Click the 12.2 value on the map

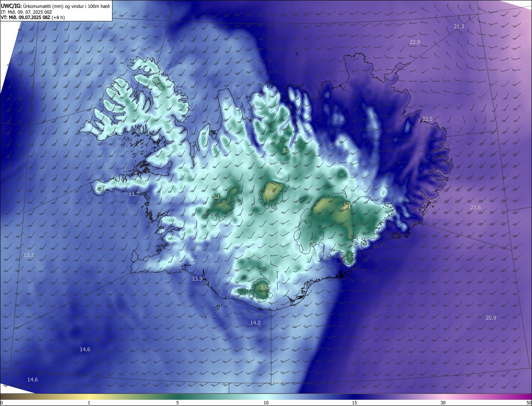point(29,255)
